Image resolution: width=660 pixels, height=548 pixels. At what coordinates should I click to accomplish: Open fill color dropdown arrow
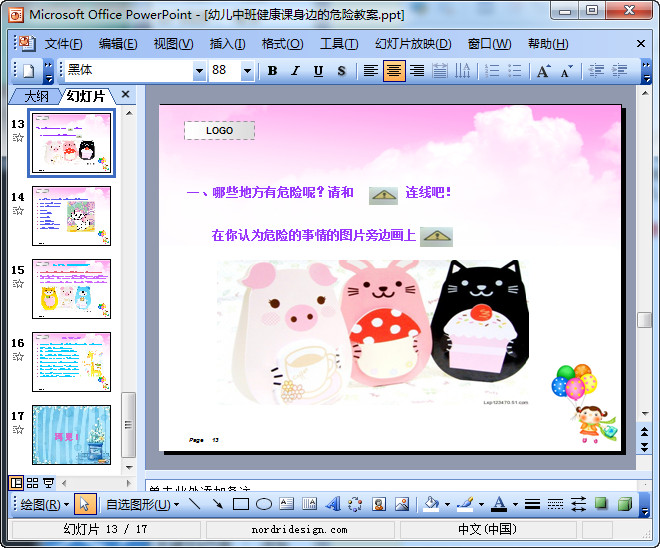click(447, 504)
